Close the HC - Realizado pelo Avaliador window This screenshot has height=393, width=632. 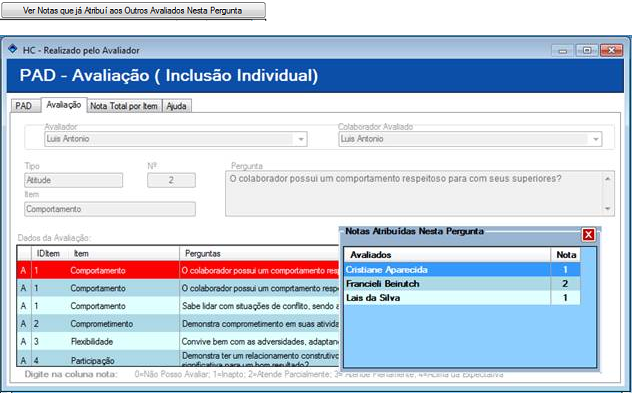[611, 50]
